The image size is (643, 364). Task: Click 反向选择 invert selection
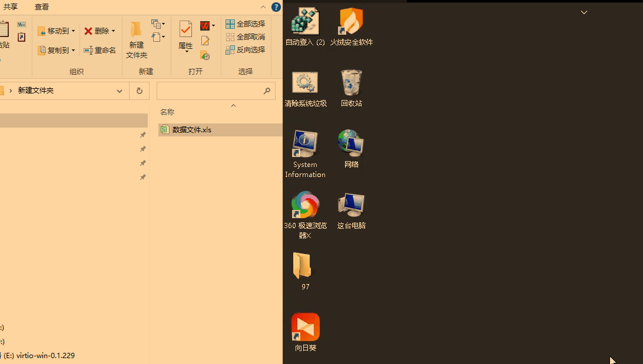[246, 50]
